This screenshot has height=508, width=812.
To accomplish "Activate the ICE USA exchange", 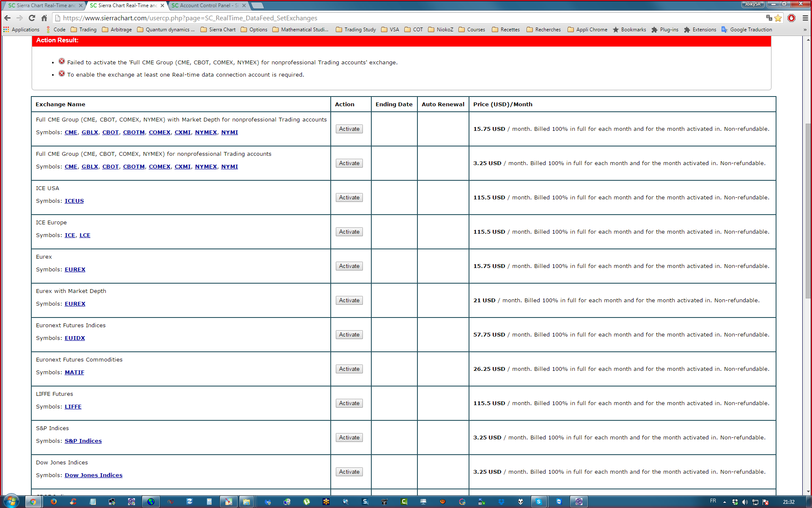I will point(349,197).
